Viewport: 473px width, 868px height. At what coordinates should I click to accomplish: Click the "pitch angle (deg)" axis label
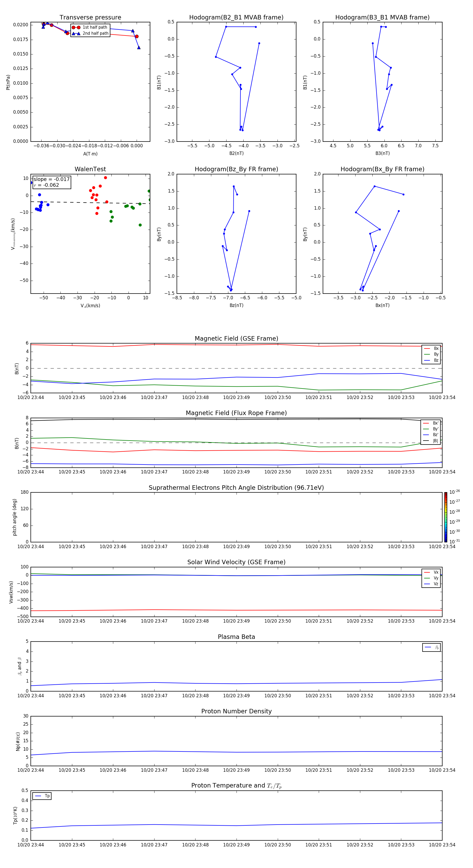tap(14, 517)
